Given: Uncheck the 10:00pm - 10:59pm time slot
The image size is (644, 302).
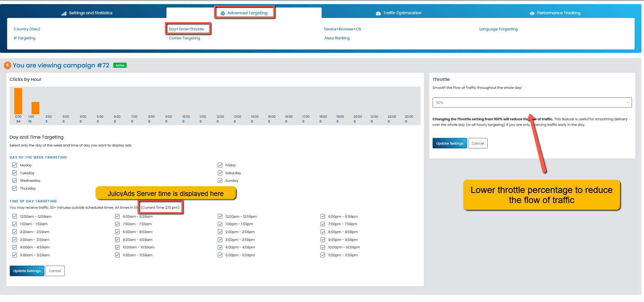Looking at the screenshot, I should click(323, 247).
